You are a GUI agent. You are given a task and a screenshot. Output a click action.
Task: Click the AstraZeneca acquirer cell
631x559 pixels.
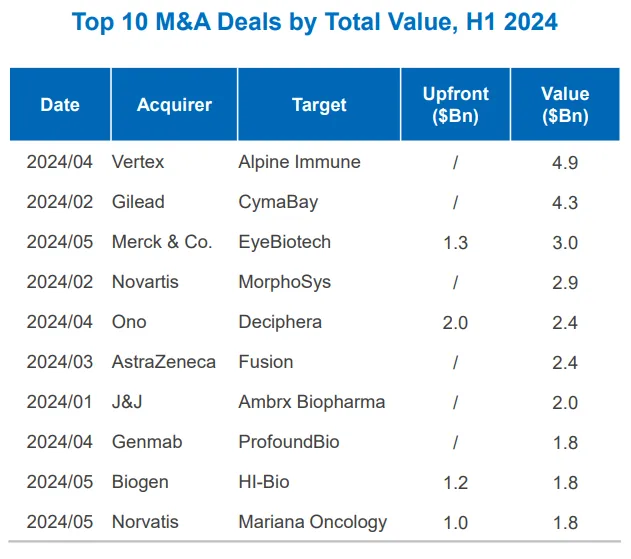(x=164, y=362)
